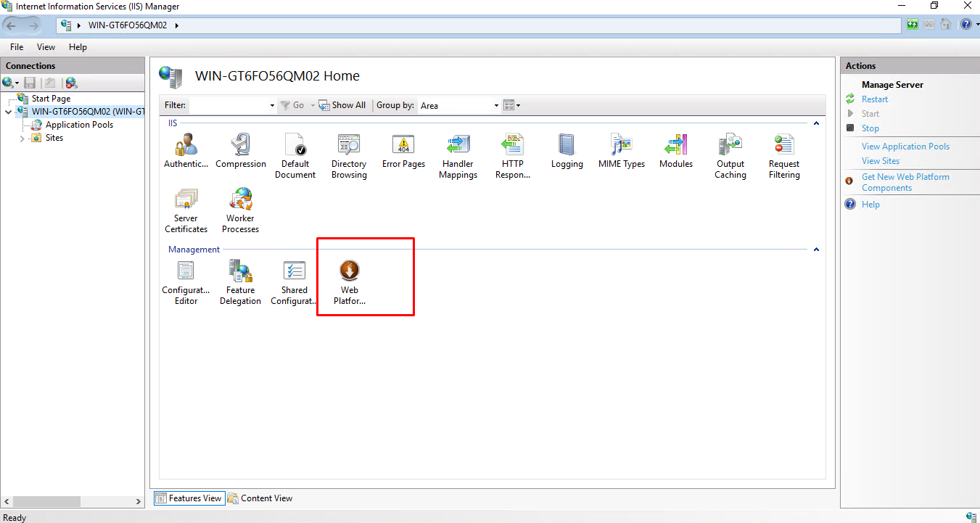Select Application Pools tree item

79,125
